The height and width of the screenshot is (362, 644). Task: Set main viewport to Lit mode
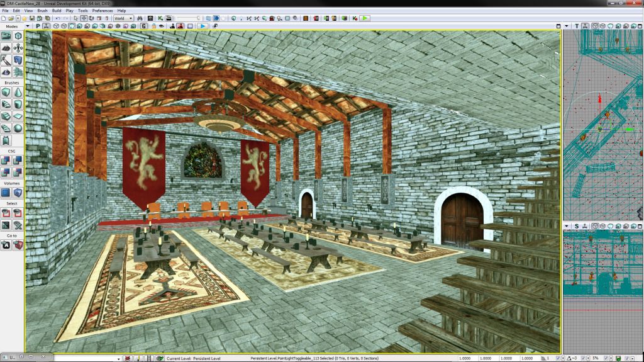click(x=80, y=26)
